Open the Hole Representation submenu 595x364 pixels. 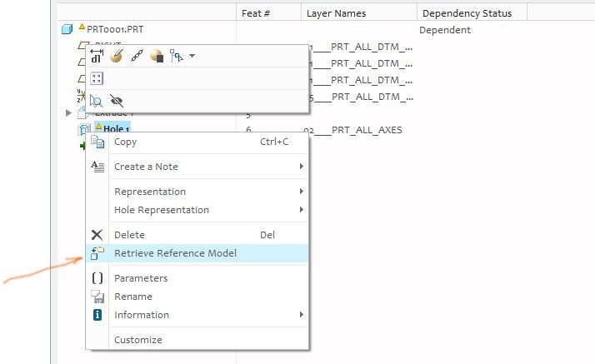tap(162, 210)
